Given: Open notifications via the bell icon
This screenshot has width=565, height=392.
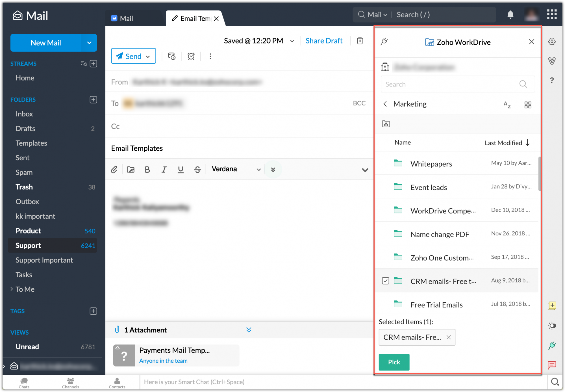Looking at the screenshot, I should point(511,15).
